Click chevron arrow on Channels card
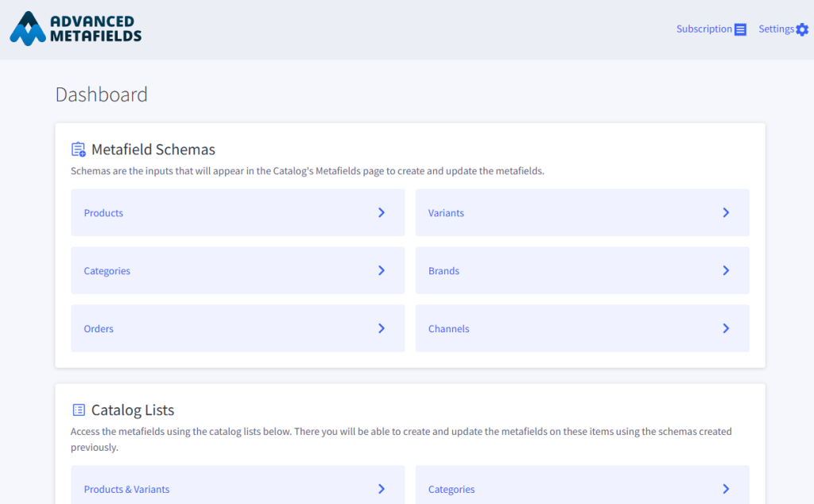 pos(727,328)
